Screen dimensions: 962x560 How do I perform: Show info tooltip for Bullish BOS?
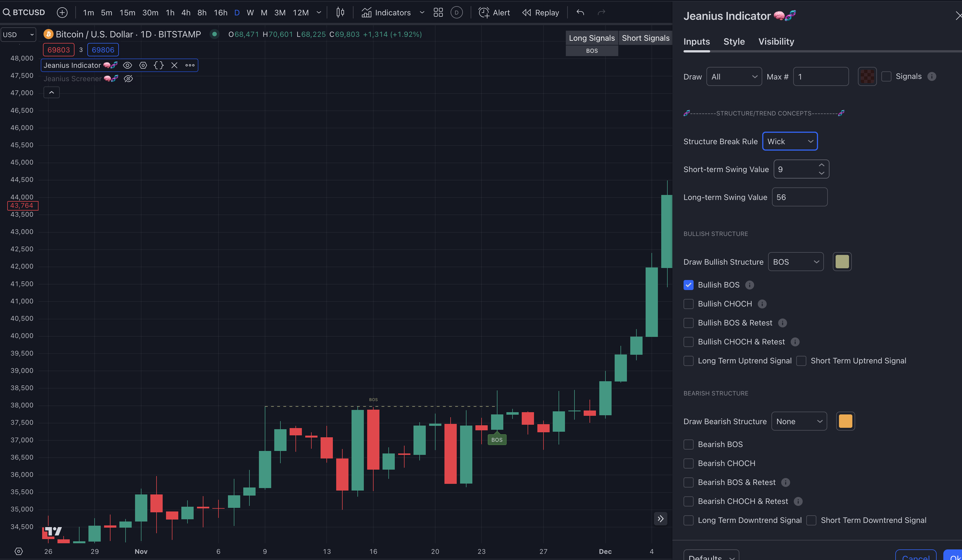[749, 285]
